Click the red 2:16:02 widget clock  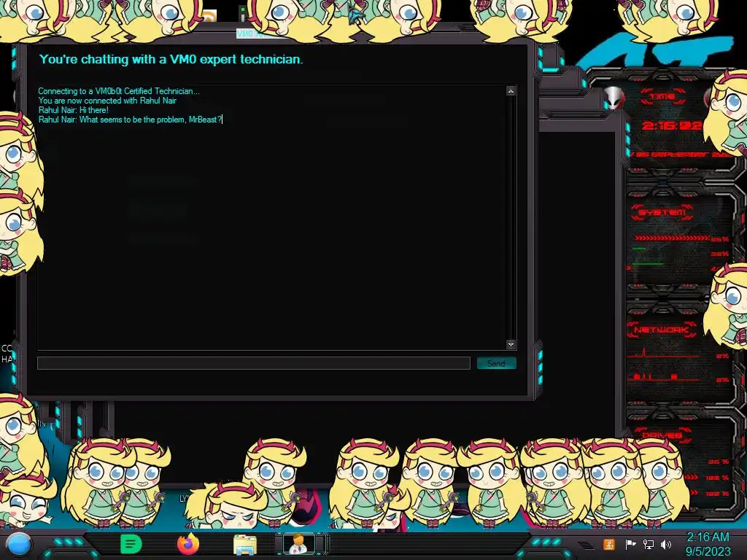672,125
